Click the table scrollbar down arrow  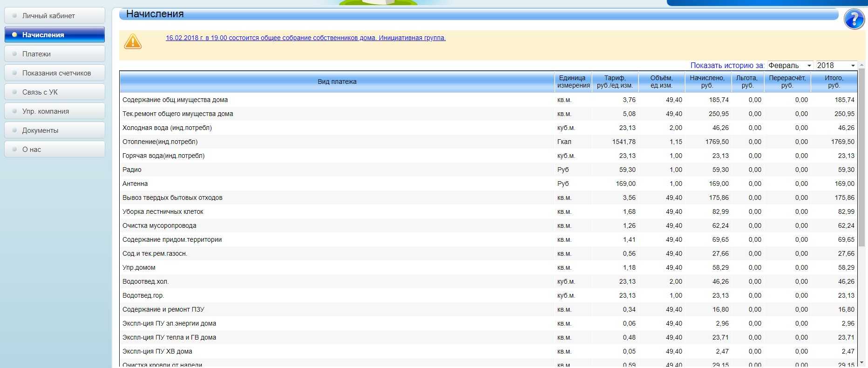coord(861,362)
